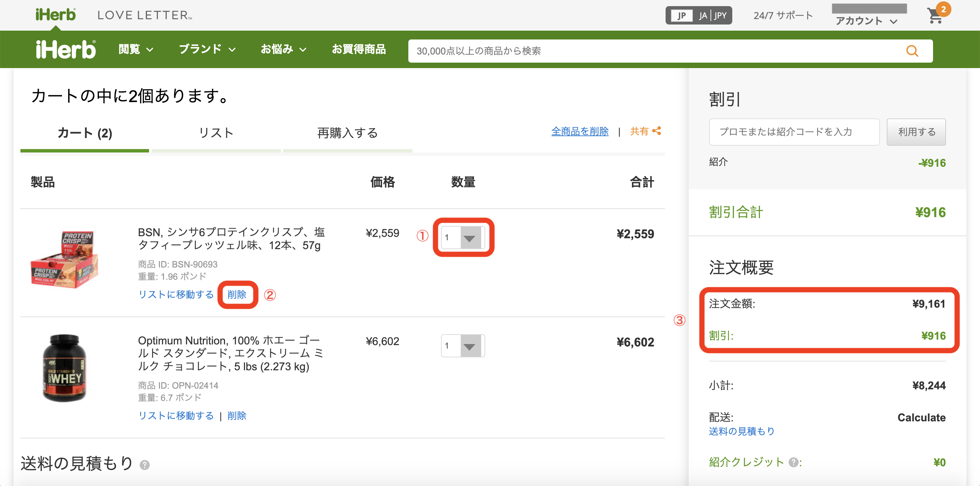The height and width of the screenshot is (486, 980).
Task: Click the 小計 ¥8,244 value
Action: (x=929, y=386)
